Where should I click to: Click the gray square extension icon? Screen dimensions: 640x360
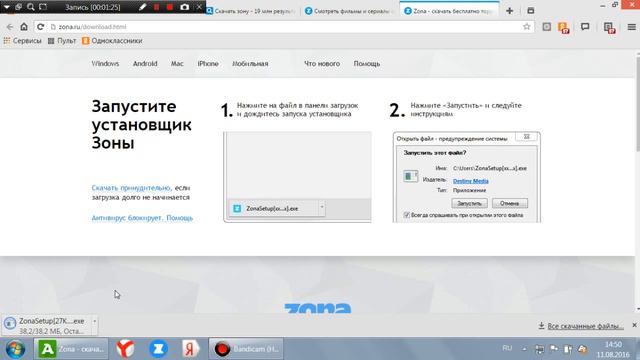click(547, 27)
